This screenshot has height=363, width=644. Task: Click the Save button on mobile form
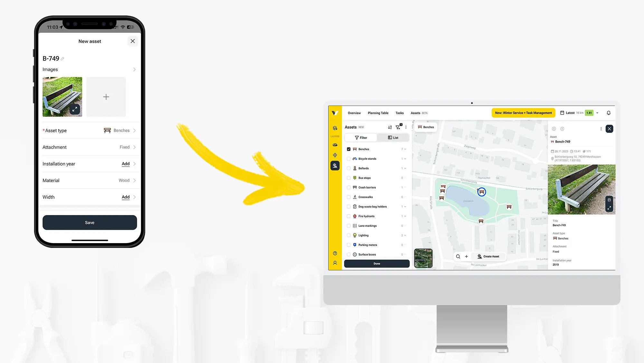click(89, 222)
